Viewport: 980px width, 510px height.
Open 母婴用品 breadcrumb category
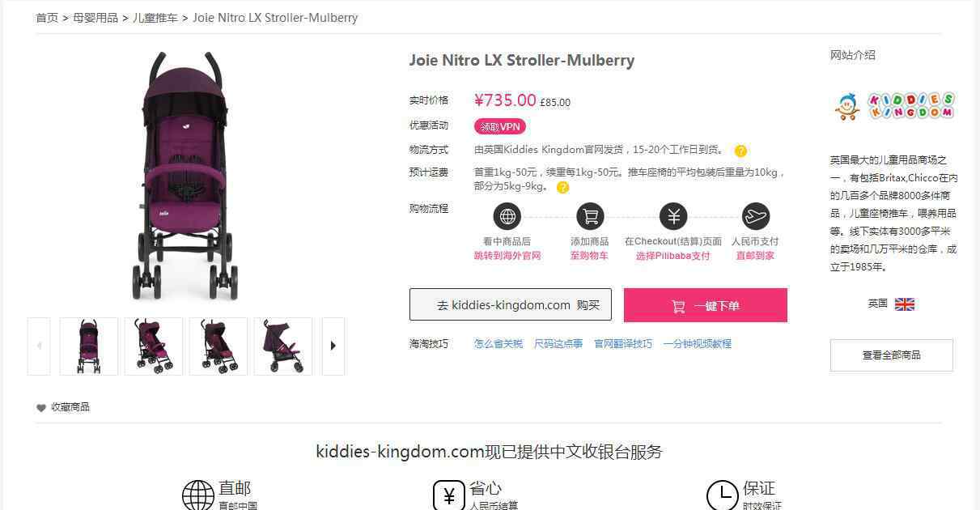pos(95,17)
